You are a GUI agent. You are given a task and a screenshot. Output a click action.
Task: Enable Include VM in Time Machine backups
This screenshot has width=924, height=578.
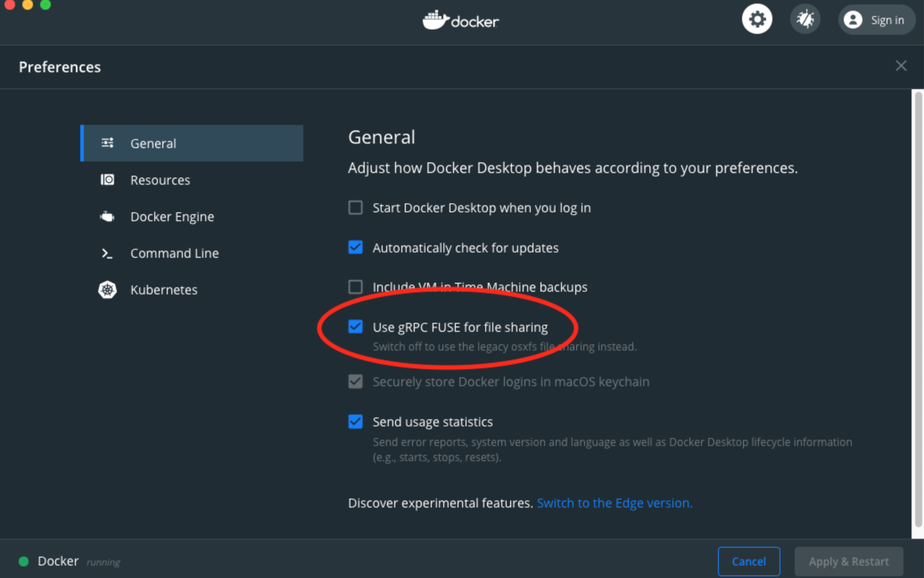[x=355, y=286]
